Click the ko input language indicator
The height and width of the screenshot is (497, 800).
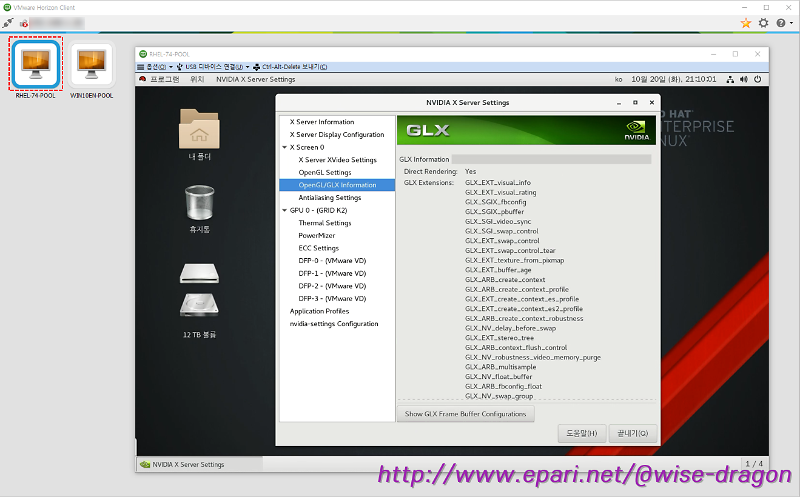pos(618,80)
